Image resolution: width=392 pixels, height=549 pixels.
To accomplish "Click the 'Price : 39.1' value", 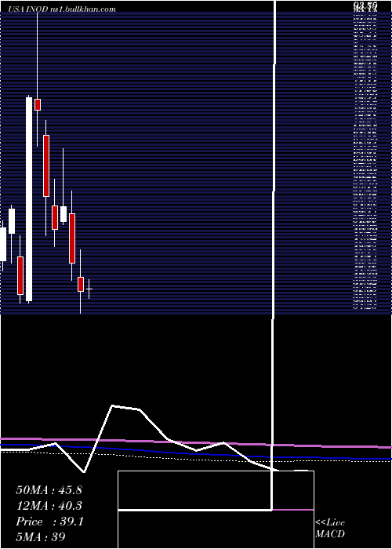I will pos(49,522).
